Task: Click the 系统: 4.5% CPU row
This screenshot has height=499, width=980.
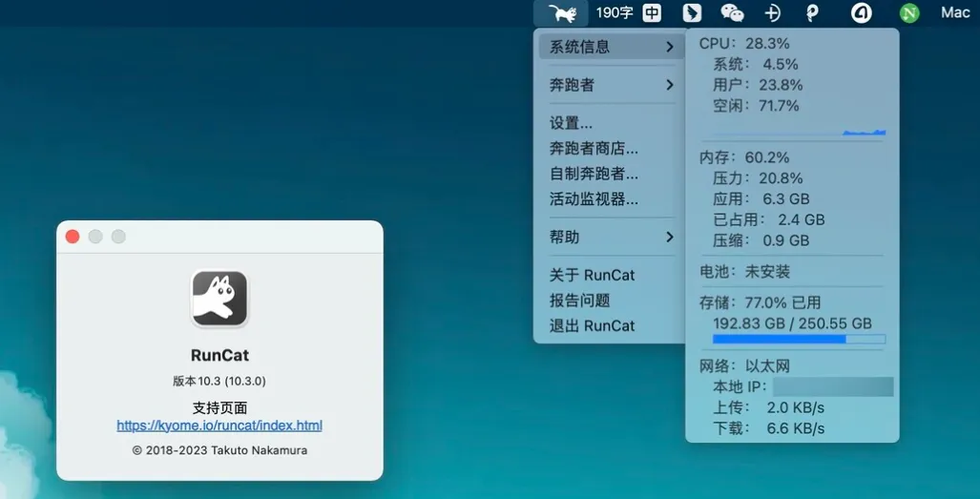Action: (x=756, y=64)
